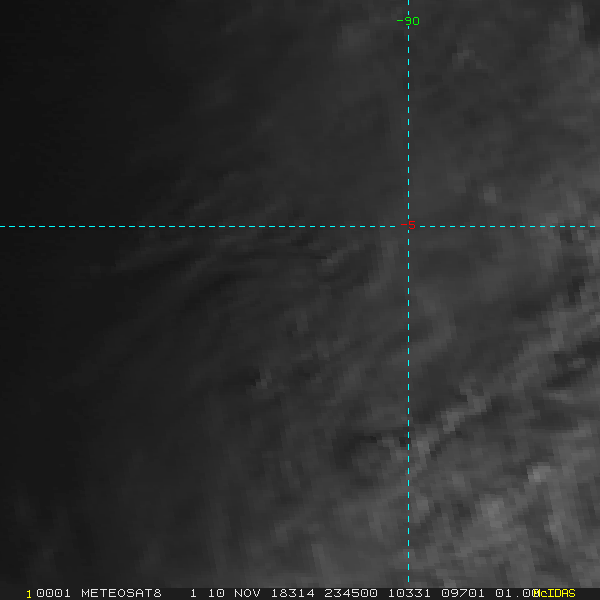This screenshot has width=600, height=600.
Task: Click the bright clouds in lower-right corner
Action: [540, 500]
